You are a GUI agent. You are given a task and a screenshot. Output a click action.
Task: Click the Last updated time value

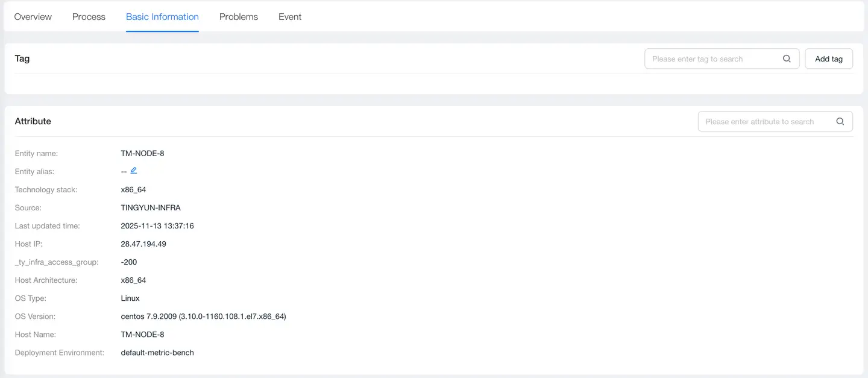[x=157, y=226]
